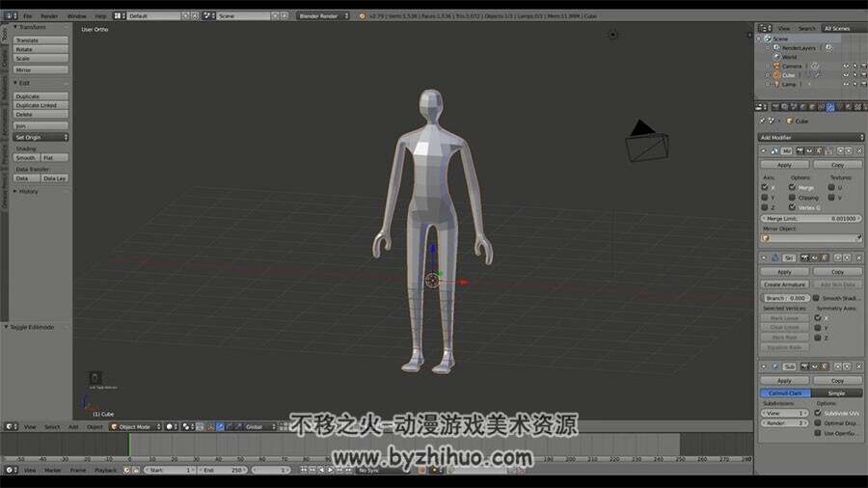
Task: Toggle the Merge option checkbox
Action: click(792, 187)
